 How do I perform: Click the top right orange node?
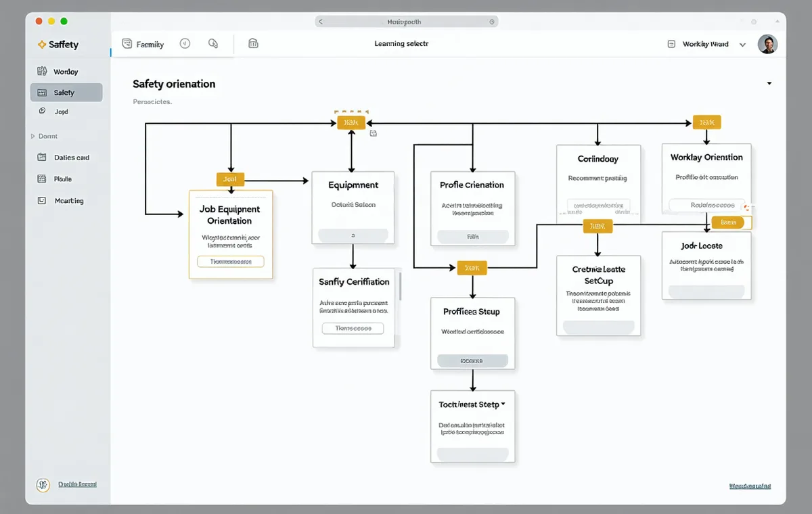tap(707, 122)
